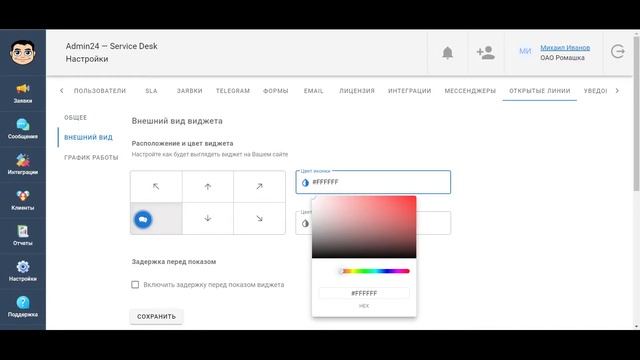Place widget at bottom-right arrow
Image resolution: width=640 pixels, height=360 pixels.
click(x=260, y=218)
